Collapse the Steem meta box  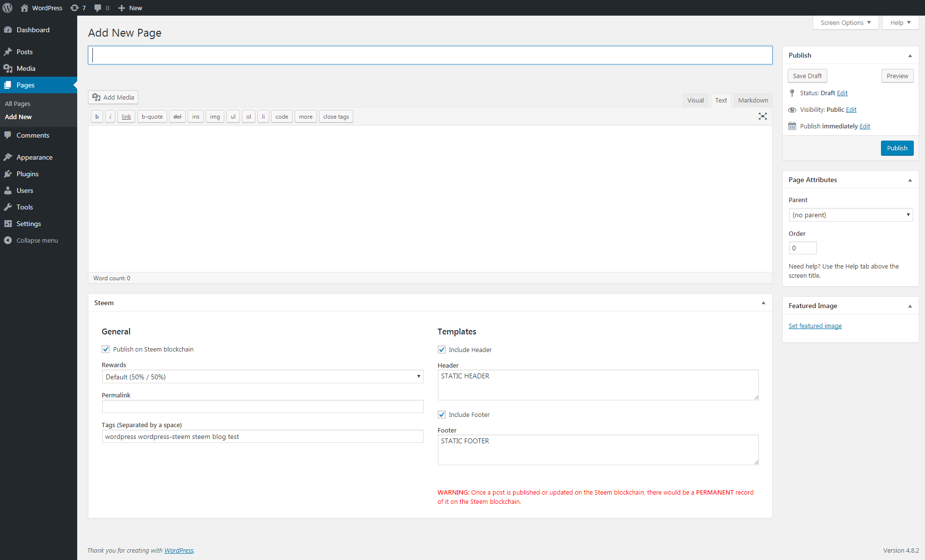[763, 303]
